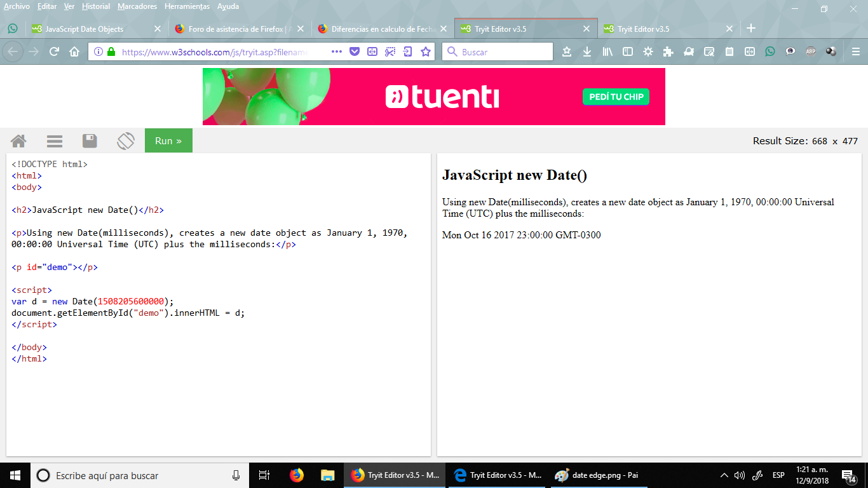Open the Ver menu
The height and width of the screenshot is (488, 868).
pyautogui.click(x=69, y=6)
